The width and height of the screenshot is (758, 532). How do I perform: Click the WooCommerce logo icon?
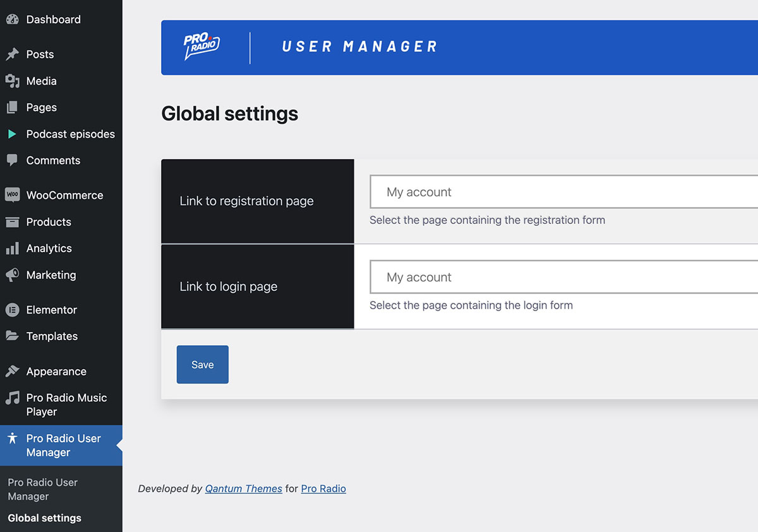click(12, 195)
